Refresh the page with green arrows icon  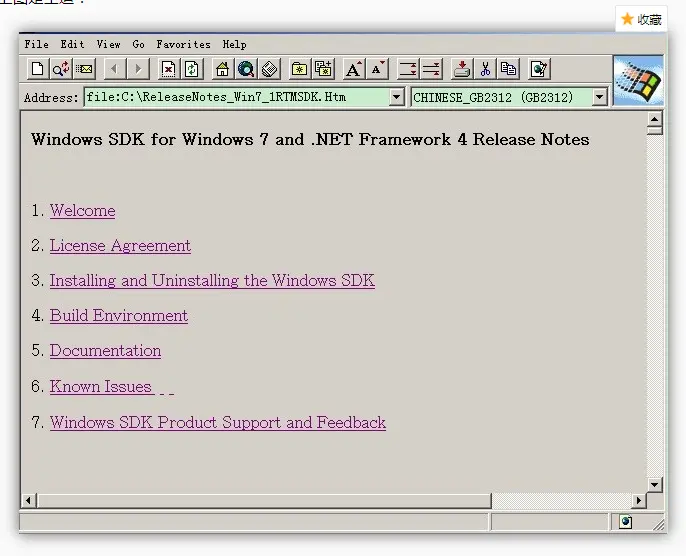tap(192, 69)
